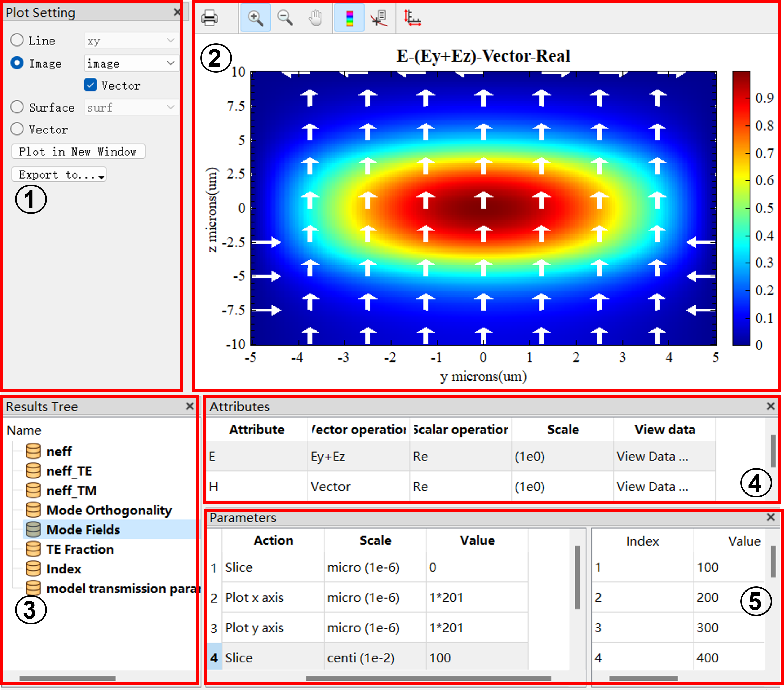Click the Parameters table horizontal scrollbar

click(x=428, y=678)
